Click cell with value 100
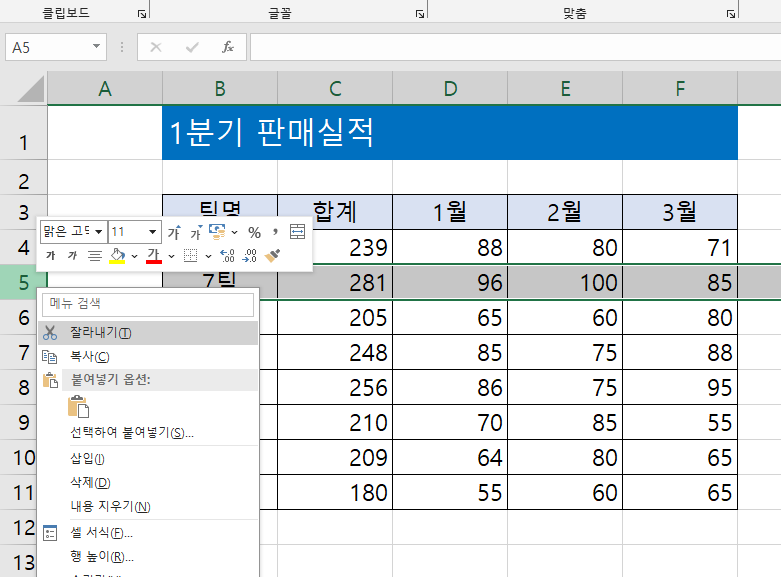Image resolution: width=781 pixels, height=577 pixels. pyautogui.click(x=565, y=283)
